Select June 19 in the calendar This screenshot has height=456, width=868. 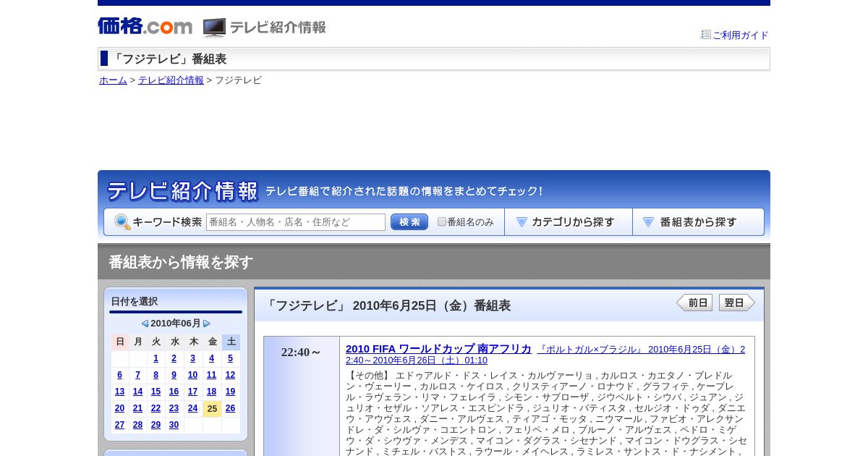pyautogui.click(x=230, y=392)
